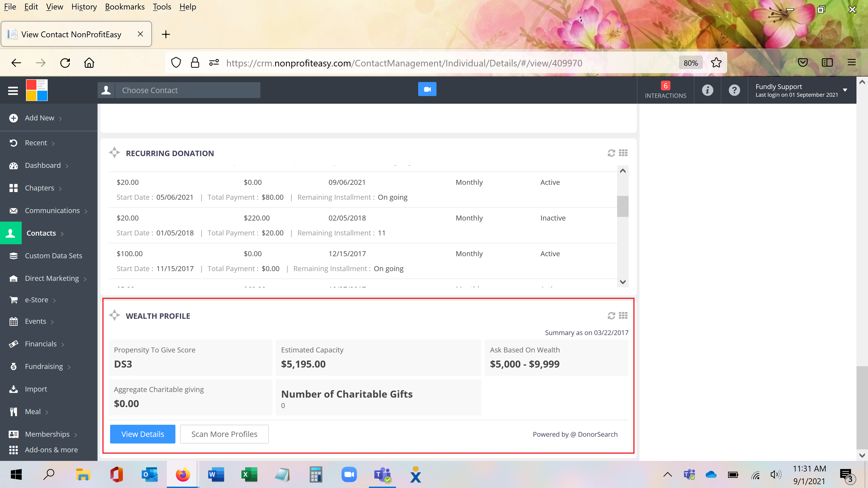
Task: Click View Details button
Action: pyautogui.click(x=143, y=434)
